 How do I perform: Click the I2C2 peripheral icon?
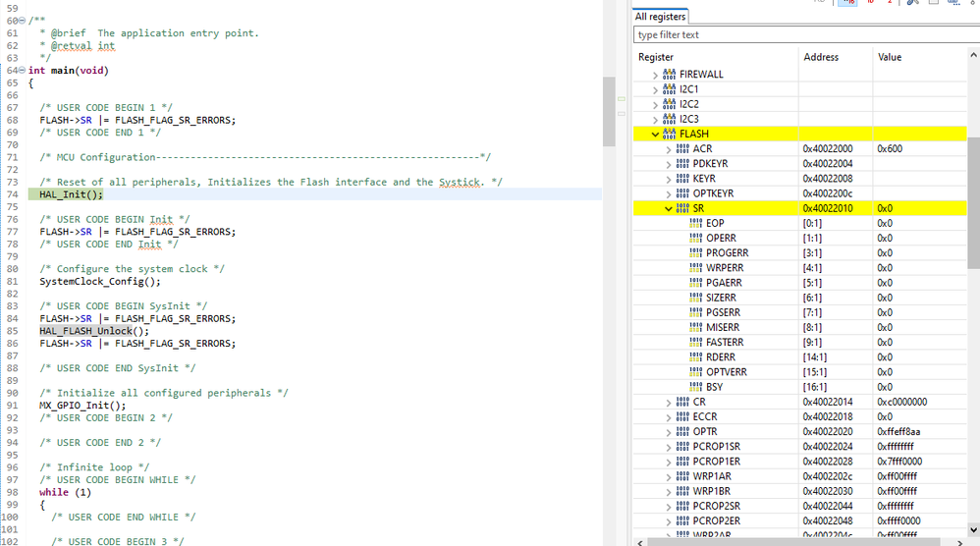click(x=669, y=104)
